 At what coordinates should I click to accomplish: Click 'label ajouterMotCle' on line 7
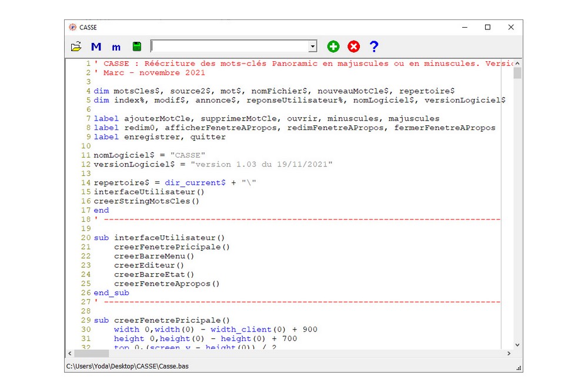click(142, 118)
